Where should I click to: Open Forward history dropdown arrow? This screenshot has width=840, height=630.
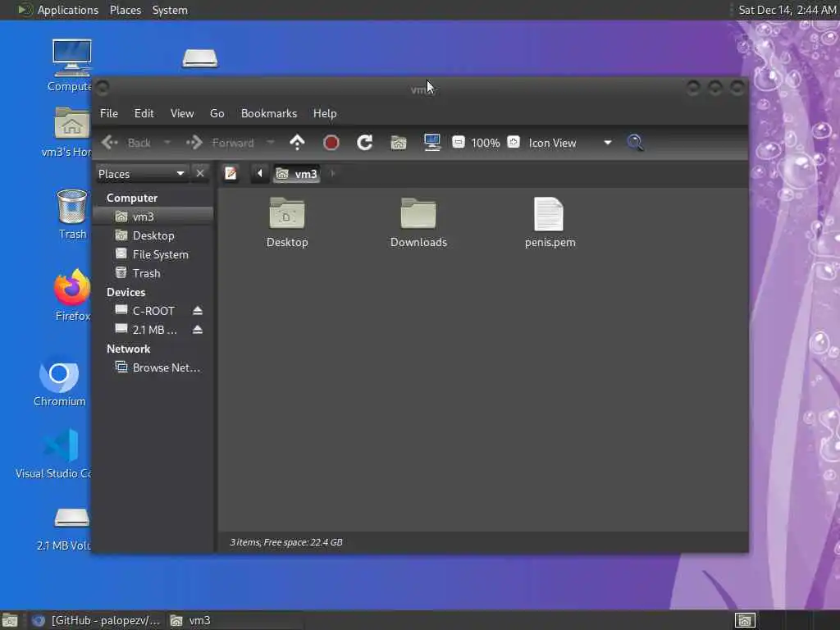tap(271, 143)
